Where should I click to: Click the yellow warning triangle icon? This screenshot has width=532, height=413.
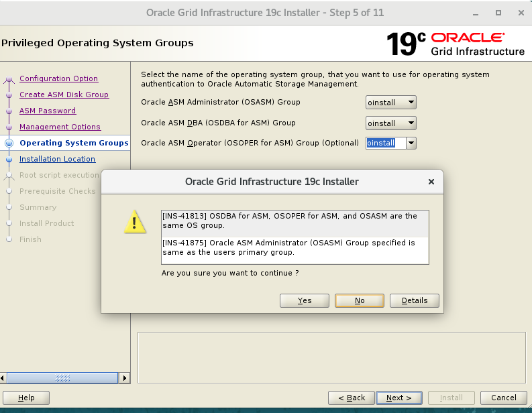pos(135,222)
